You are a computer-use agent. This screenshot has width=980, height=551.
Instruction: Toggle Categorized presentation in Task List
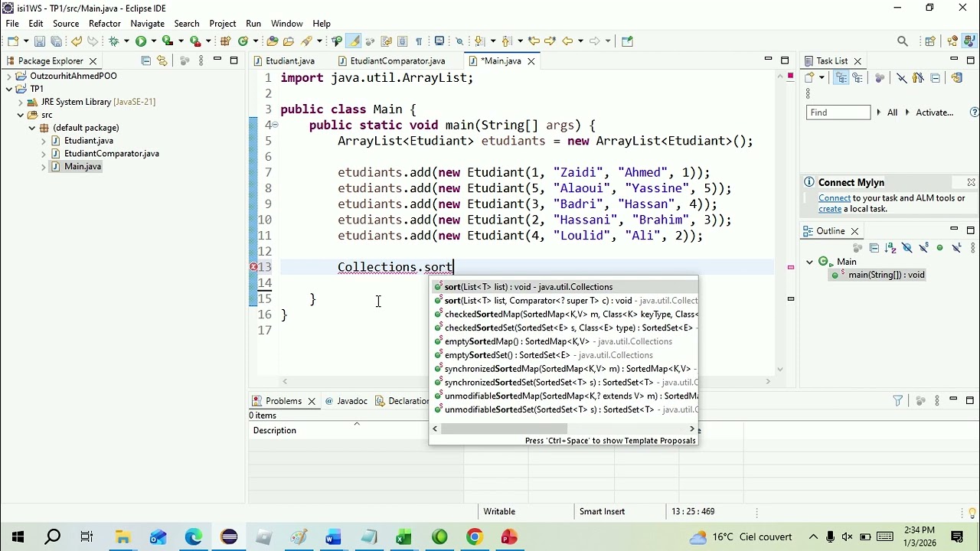coord(841,77)
